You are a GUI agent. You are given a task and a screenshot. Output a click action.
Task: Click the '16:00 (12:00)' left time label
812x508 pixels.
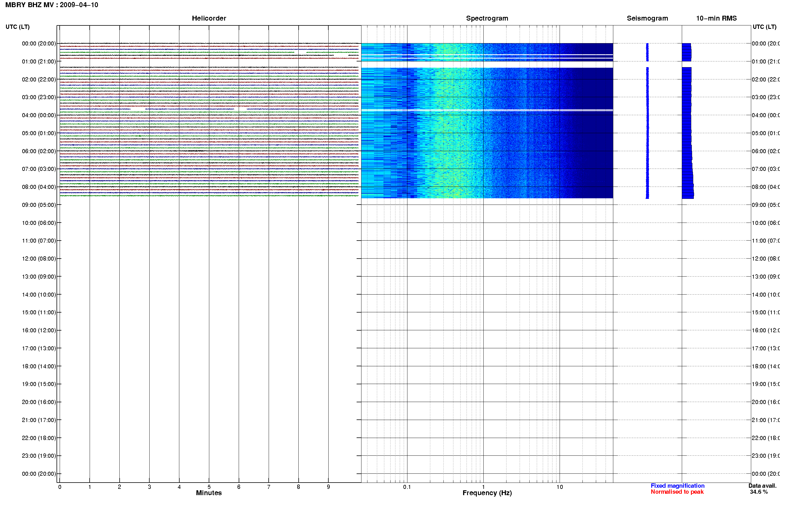click(39, 331)
